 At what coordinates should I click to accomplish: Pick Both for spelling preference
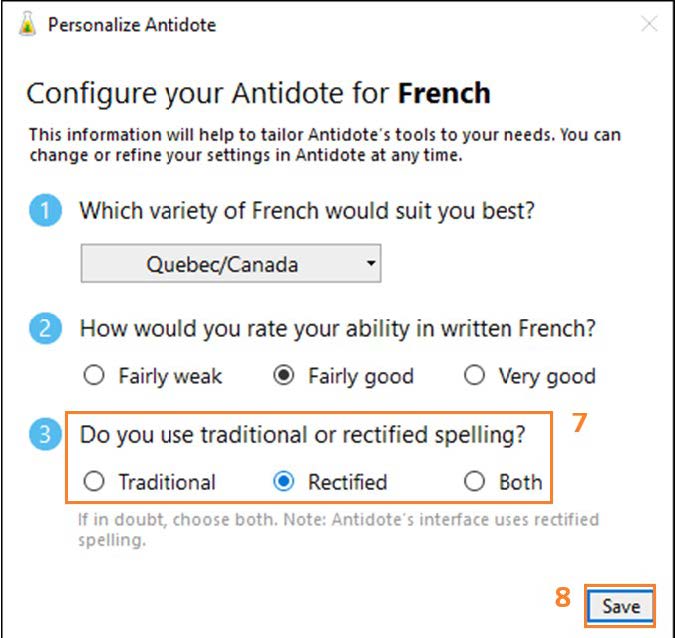click(x=475, y=482)
